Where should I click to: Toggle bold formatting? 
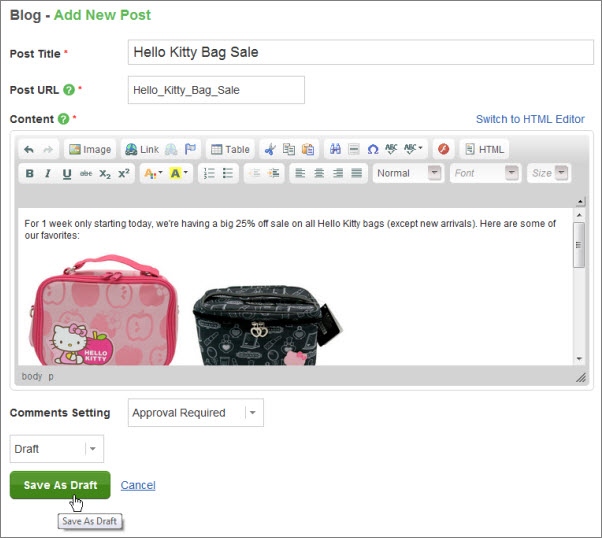click(30, 174)
